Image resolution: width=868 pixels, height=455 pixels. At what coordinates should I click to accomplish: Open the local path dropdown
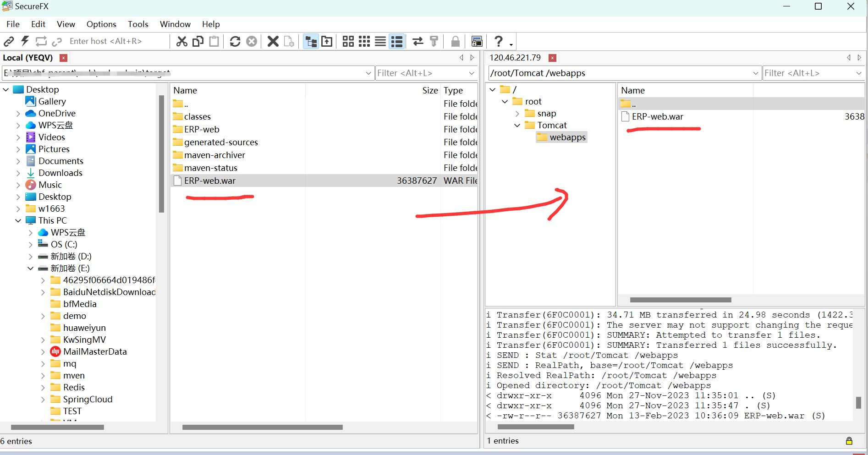368,73
